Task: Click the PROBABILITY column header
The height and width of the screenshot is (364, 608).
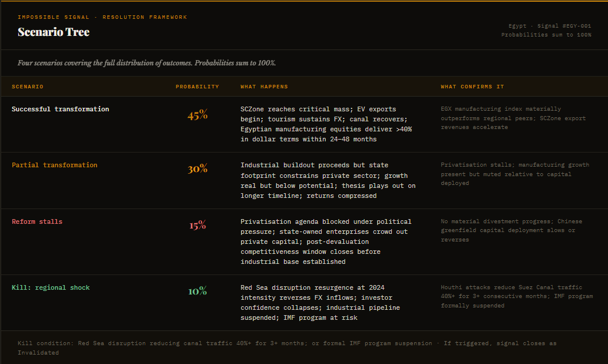Action: click(197, 87)
